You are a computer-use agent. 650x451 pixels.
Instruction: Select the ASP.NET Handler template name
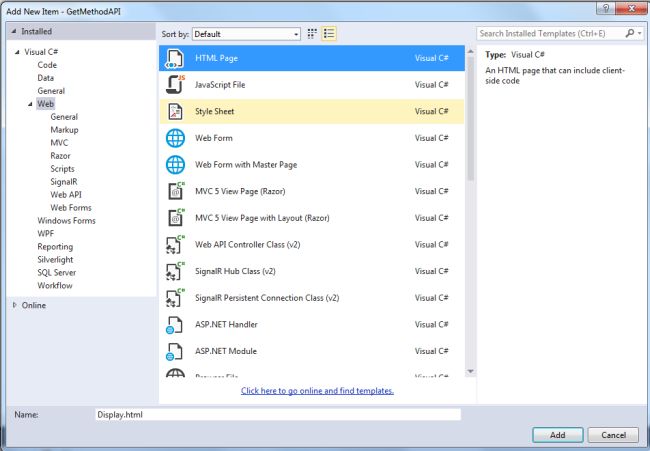click(226, 325)
